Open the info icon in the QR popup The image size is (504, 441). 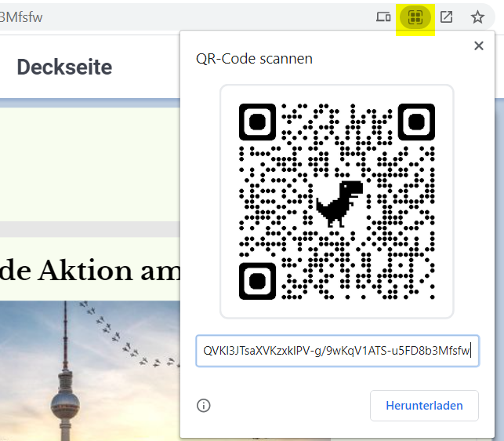point(204,406)
